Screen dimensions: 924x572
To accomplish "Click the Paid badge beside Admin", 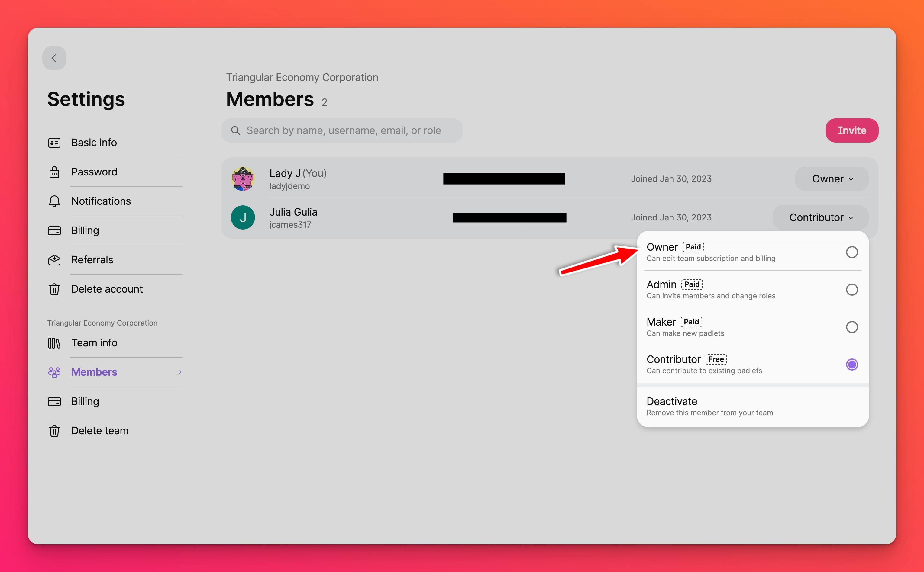I will click(692, 284).
